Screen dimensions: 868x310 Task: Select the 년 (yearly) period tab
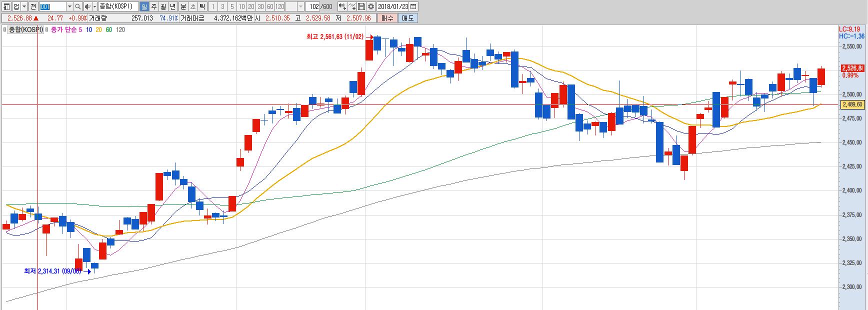point(173,6)
